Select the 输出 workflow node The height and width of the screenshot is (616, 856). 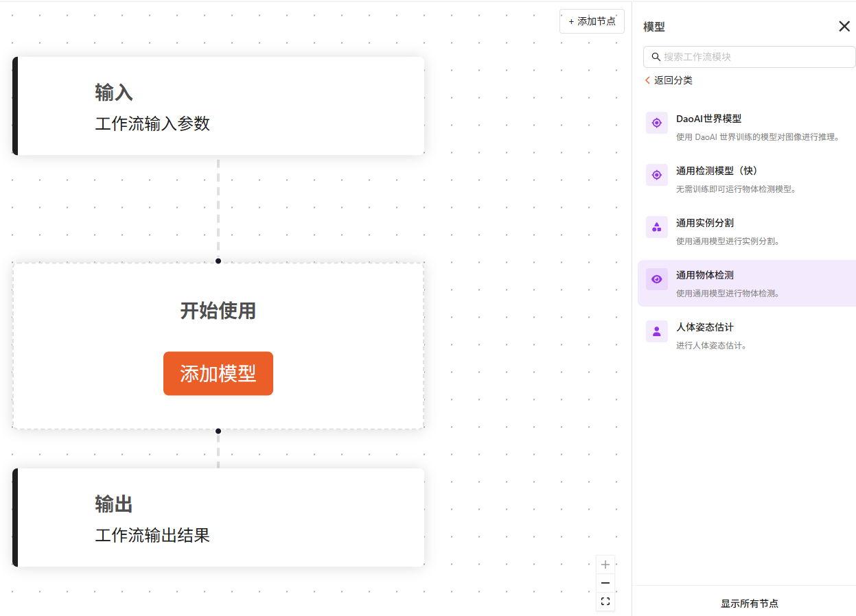click(218, 518)
